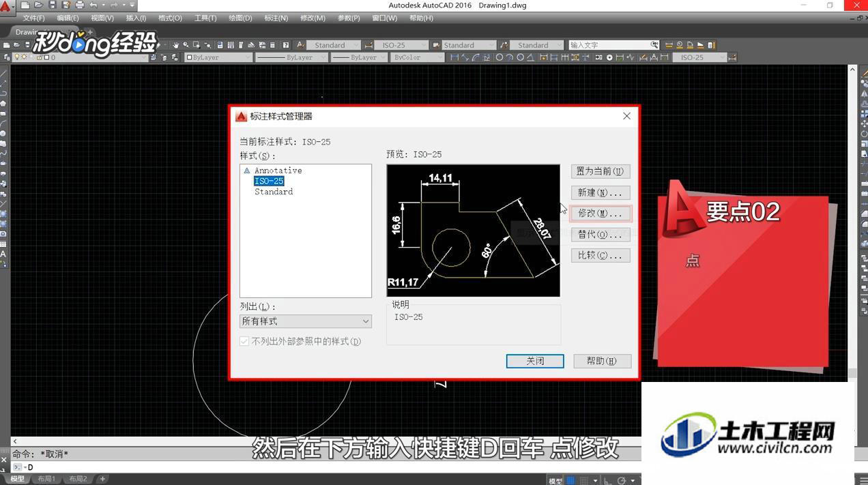
Task: Click the arc length dimension icon
Action: (x=477, y=57)
